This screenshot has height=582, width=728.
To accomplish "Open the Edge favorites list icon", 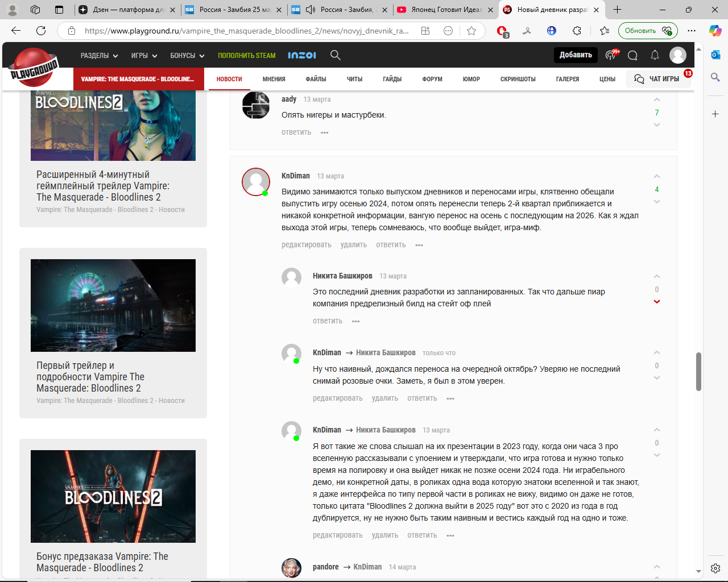I will click(604, 31).
